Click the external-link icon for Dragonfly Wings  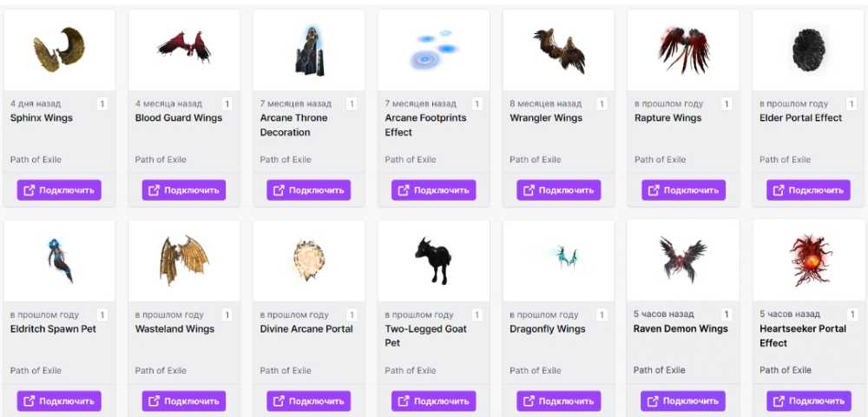point(529,401)
